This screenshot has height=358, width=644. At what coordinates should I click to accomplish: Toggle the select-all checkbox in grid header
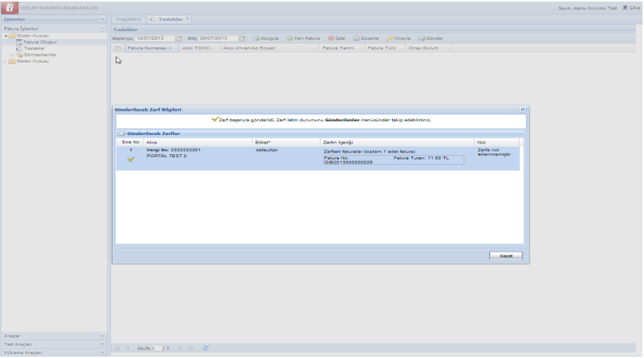point(118,48)
